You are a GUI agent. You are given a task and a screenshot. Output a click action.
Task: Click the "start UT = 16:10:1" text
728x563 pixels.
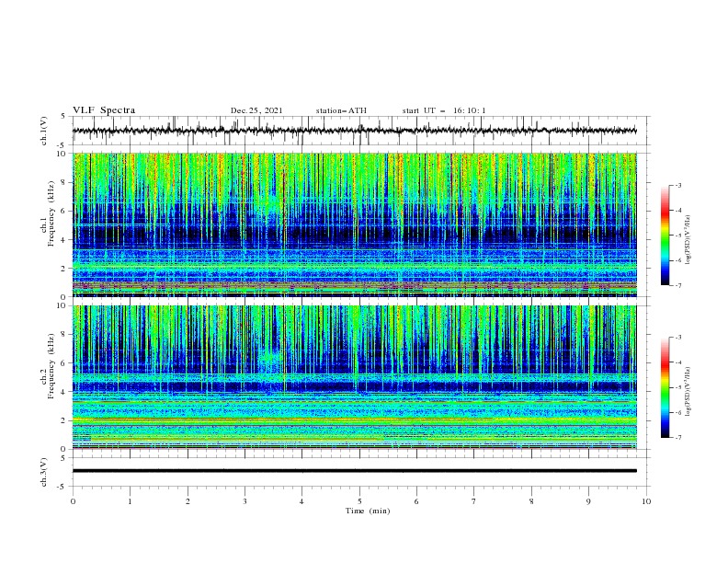point(444,110)
